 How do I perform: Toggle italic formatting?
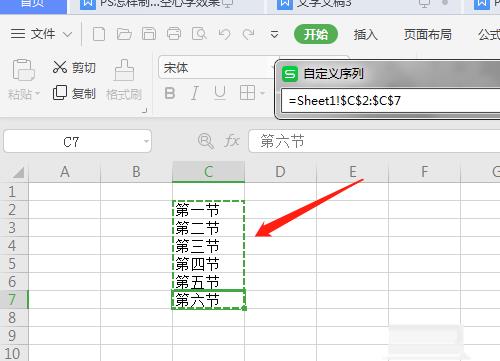[x=195, y=93]
